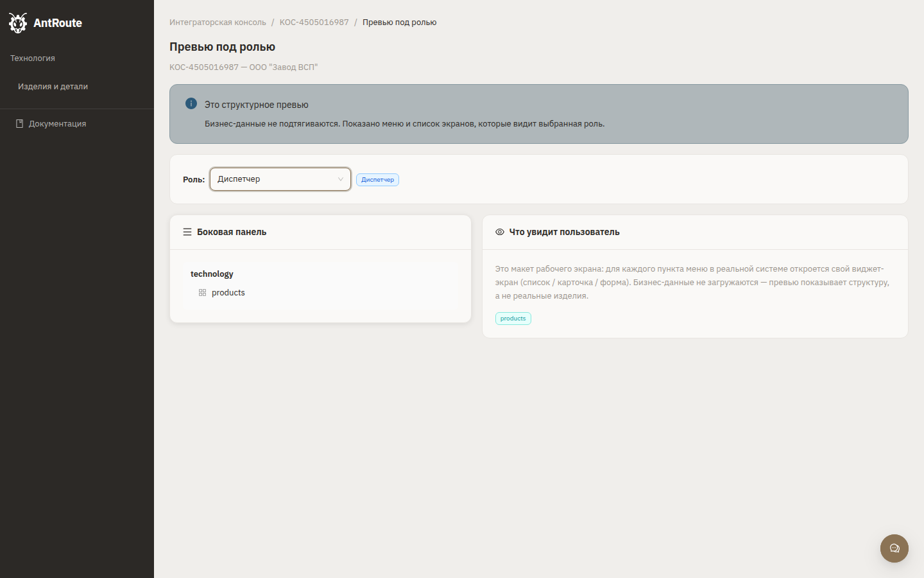Click the info icon in the banner
Screen dimensions: 924x578
pyautogui.click(x=191, y=103)
